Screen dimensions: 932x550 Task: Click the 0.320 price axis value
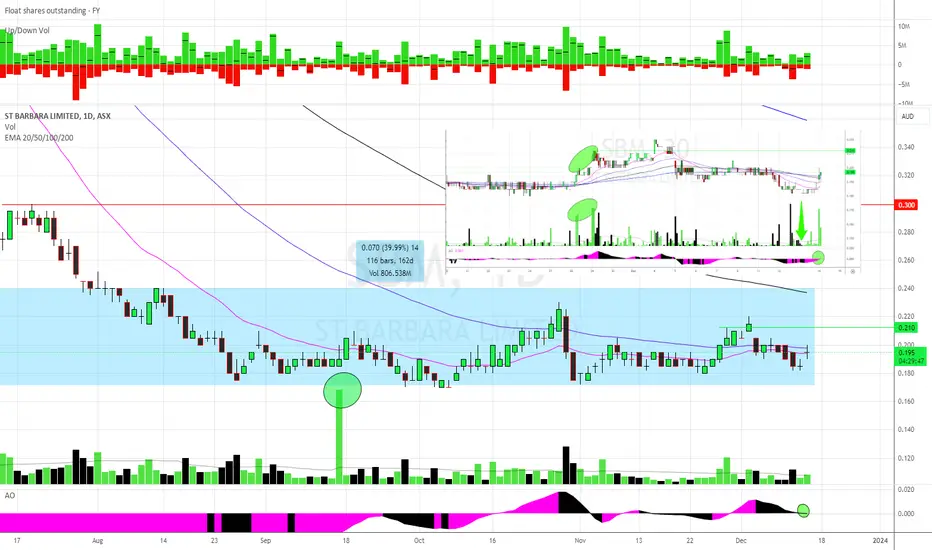(x=906, y=175)
